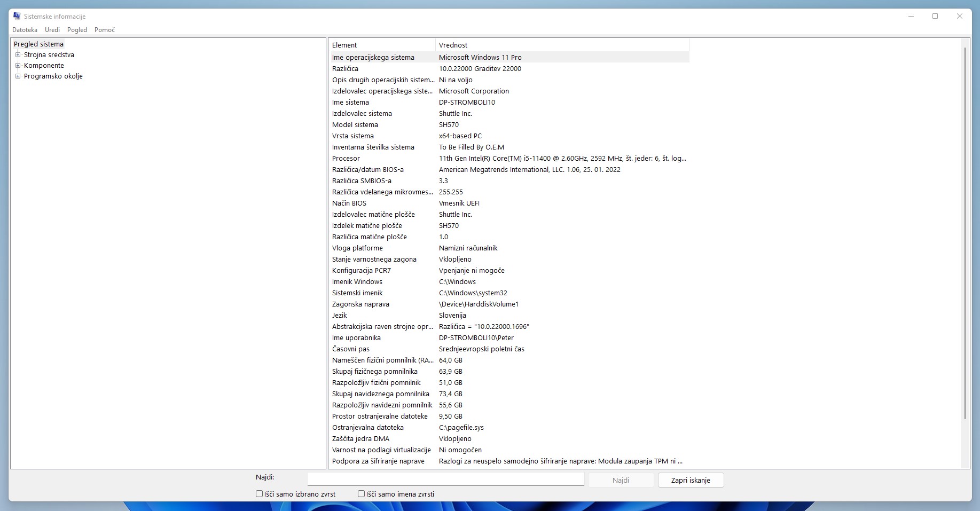Select the Imenik Windows row

[509, 281]
